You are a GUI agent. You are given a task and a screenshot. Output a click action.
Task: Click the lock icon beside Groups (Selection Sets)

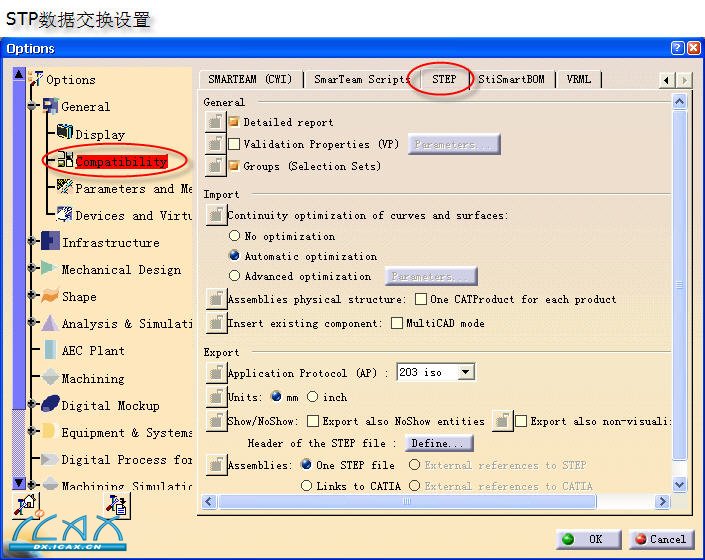[x=215, y=166]
